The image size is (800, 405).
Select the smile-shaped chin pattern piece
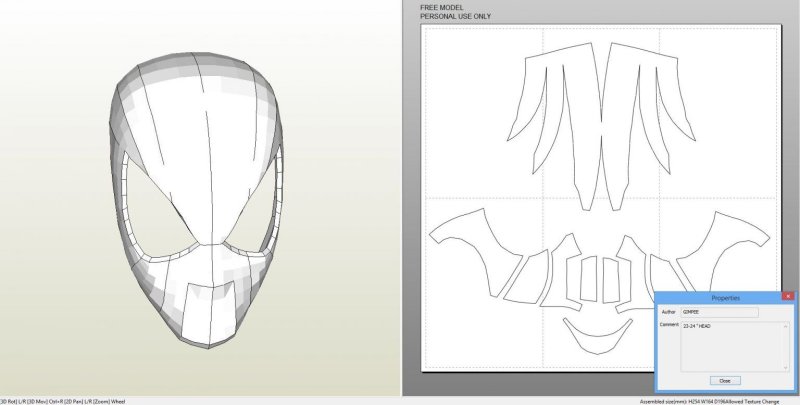tap(599, 333)
